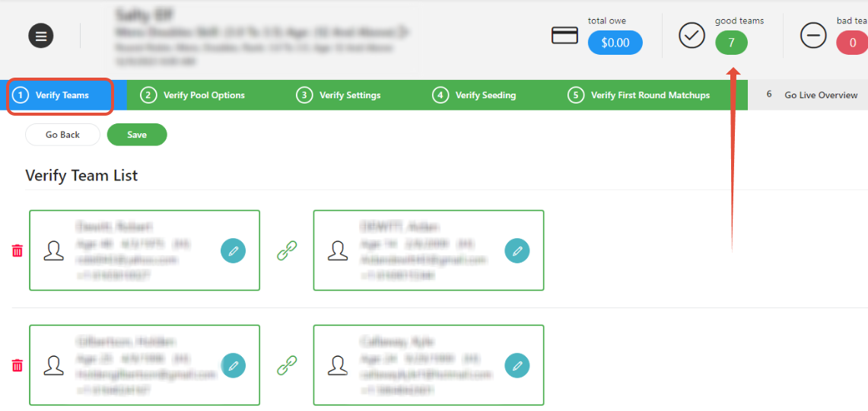Click the bad teams minus circle icon
The width and height of the screenshot is (868, 411).
[x=813, y=36]
